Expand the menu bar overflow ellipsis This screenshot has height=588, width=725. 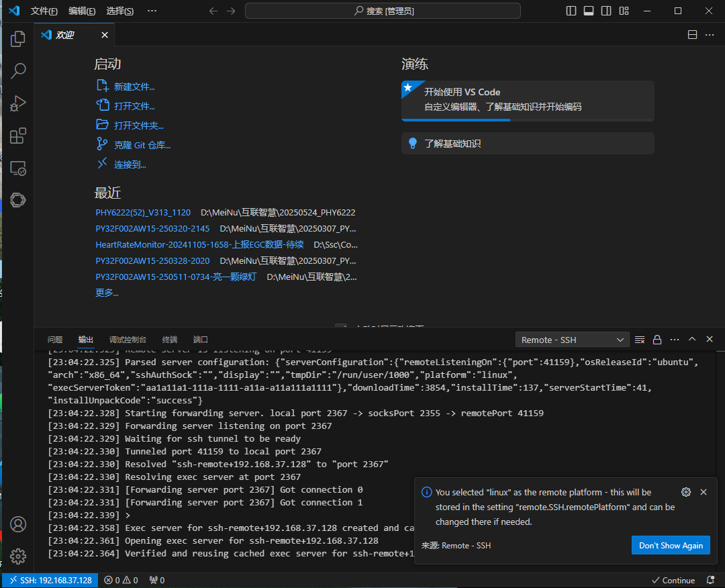tap(152, 11)
